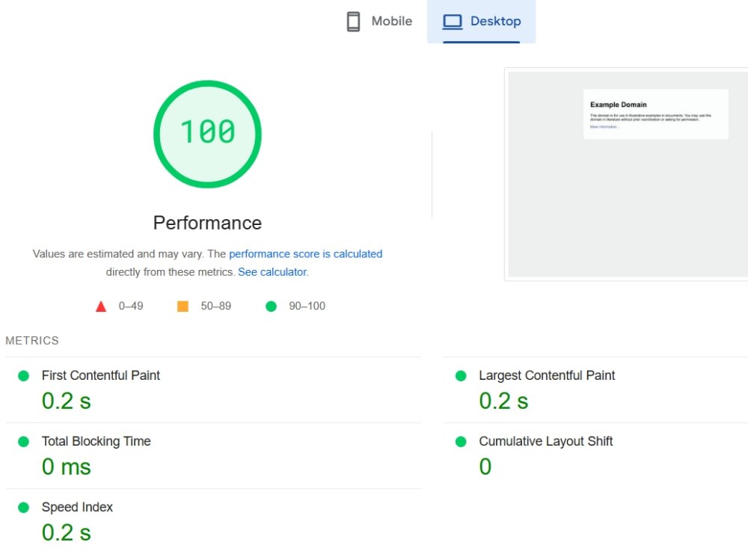748x560 pixels.
Task: Click the '0–49' legend label
Action: [131, 306]
